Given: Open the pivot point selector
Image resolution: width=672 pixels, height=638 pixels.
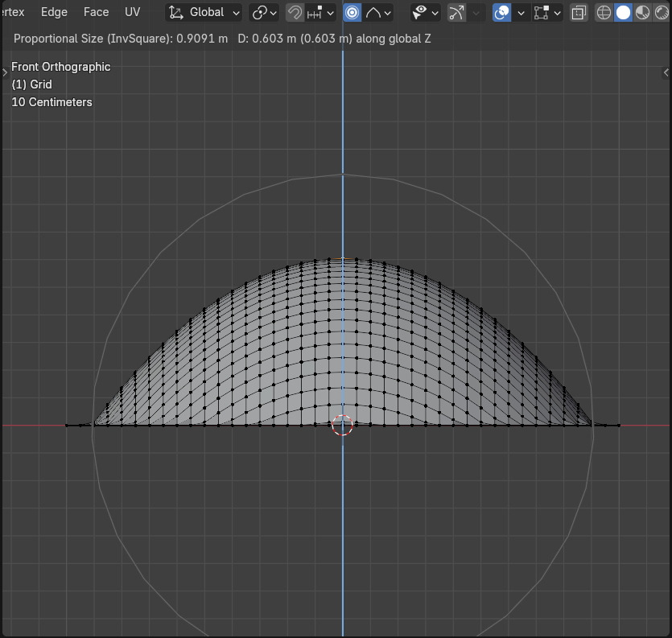Looking at the screenshot, I should point(264,12).
